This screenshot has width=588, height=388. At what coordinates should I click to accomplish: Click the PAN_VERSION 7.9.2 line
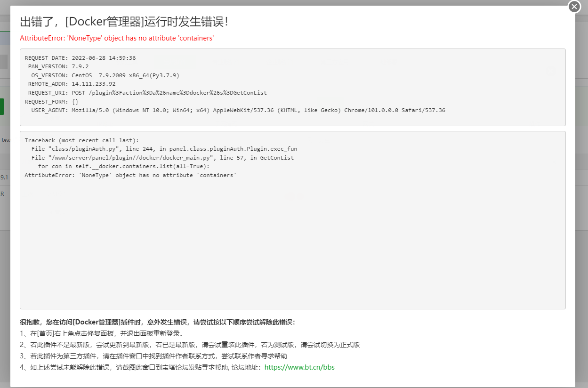[x=58, y=66]
